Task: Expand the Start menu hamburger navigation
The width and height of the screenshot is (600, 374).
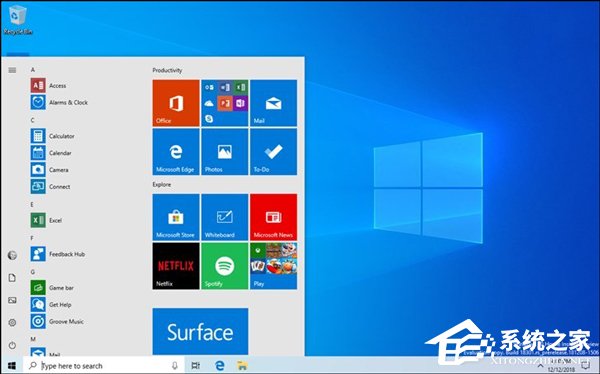Action: coord(12,70)
